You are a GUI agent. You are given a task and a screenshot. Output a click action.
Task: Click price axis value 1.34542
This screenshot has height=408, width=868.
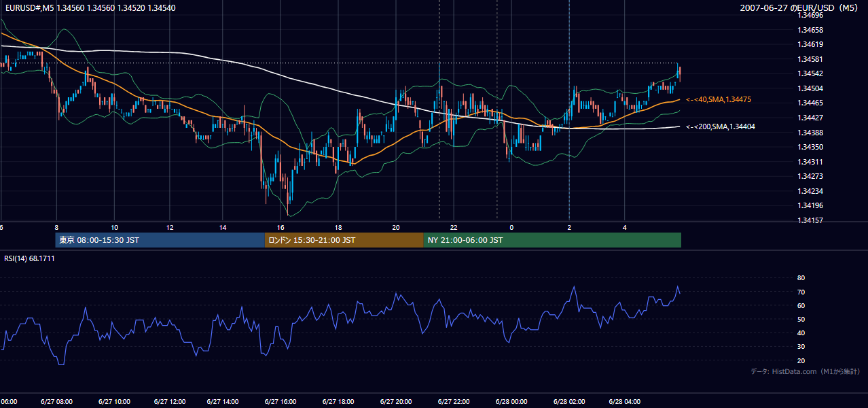pyautogui.click(x=810, y=73)
